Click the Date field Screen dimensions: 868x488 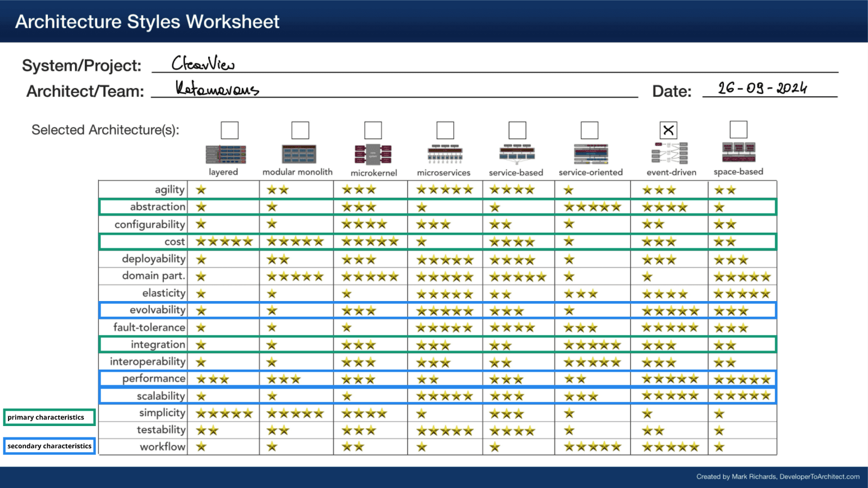[x=769, y=89]
